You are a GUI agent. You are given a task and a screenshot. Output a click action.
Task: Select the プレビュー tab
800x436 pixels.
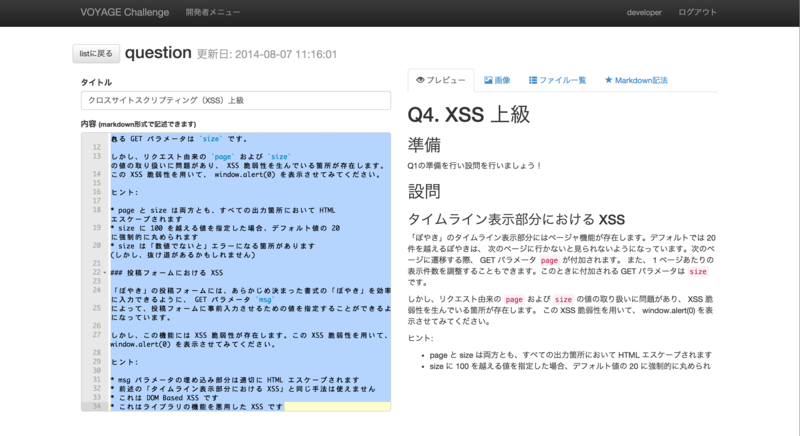tap(441, 80)
